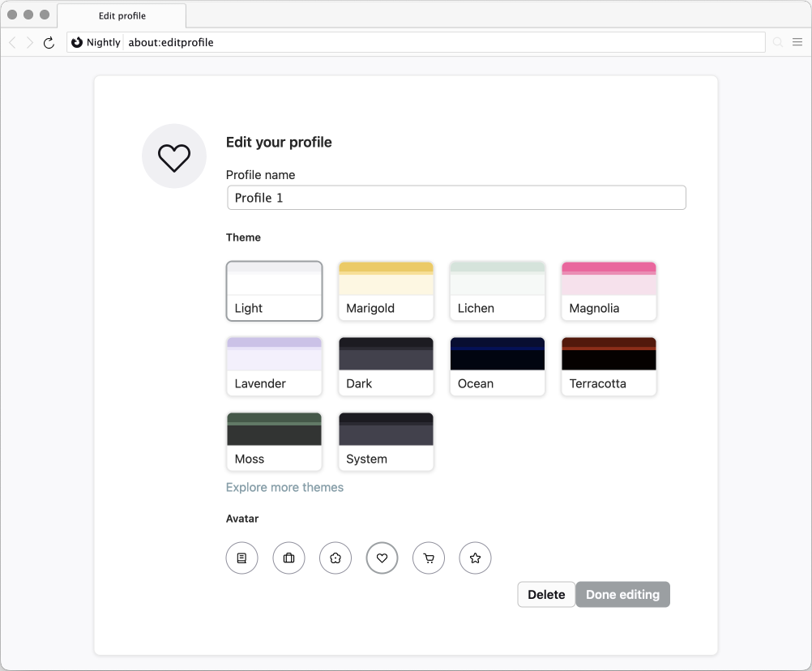
Task: Click the reload page icon
Action: click(49, 42)
